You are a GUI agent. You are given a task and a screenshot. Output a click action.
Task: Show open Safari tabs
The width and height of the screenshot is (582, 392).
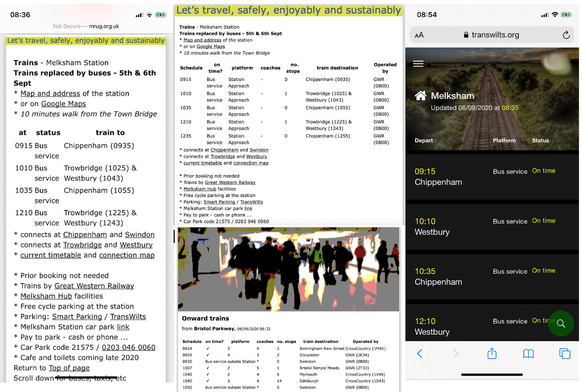[564, 354]
